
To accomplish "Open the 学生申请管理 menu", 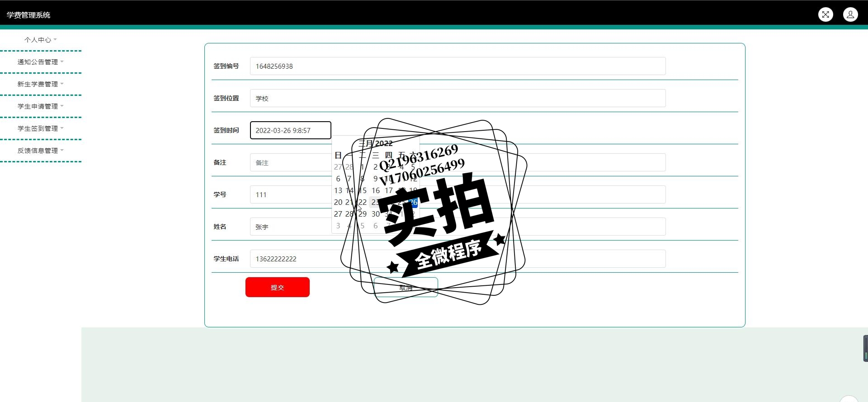I will tap(41, 106).
